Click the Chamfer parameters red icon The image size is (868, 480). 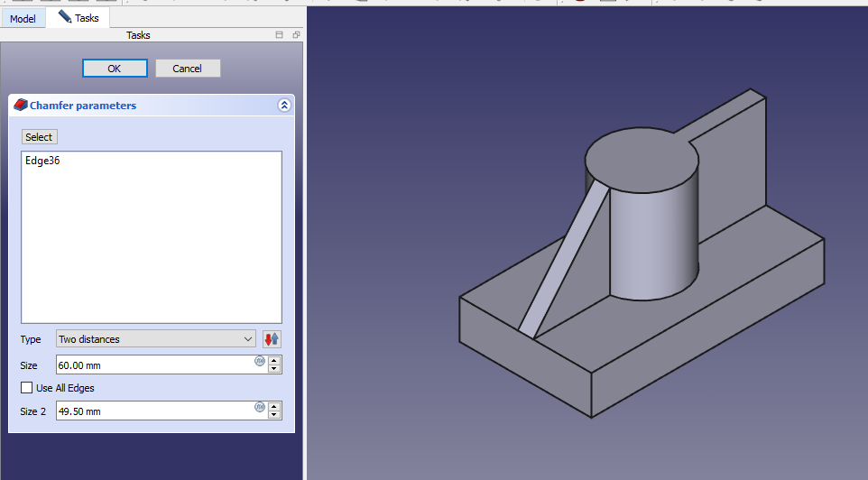tap(20, 106)
